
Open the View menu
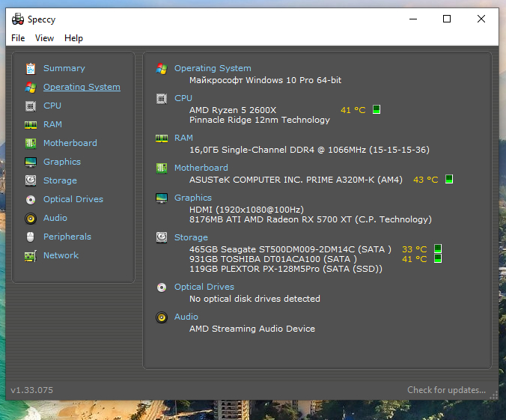click(x=44, y=38)
